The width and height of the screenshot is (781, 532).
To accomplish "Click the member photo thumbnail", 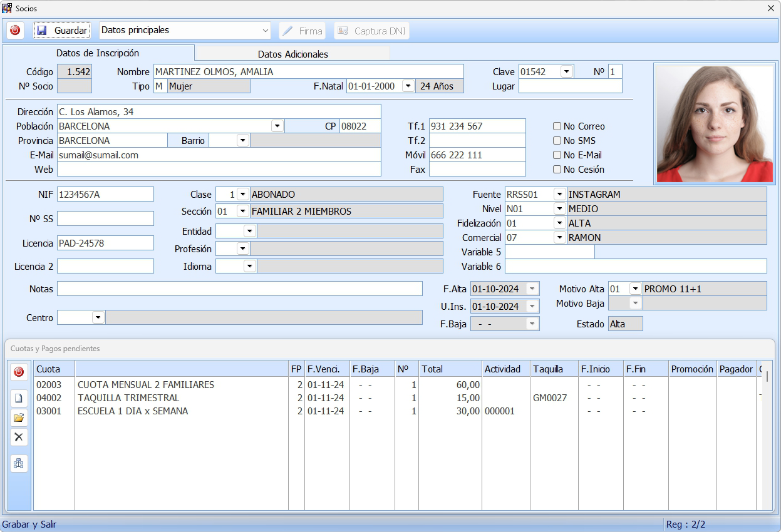I will (x=715, y=124).
